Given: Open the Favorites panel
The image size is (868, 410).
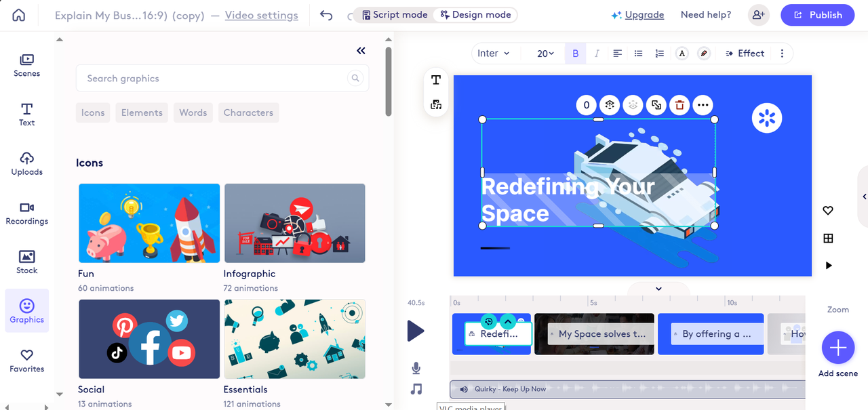Looking at the screenshot, I should [x=27, y=361].
